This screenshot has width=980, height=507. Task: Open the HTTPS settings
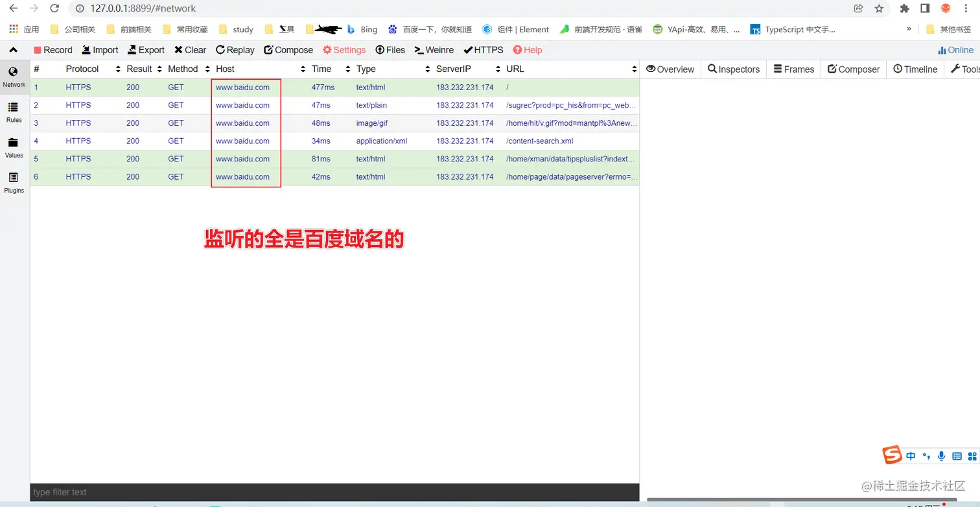tap(484, 50)
